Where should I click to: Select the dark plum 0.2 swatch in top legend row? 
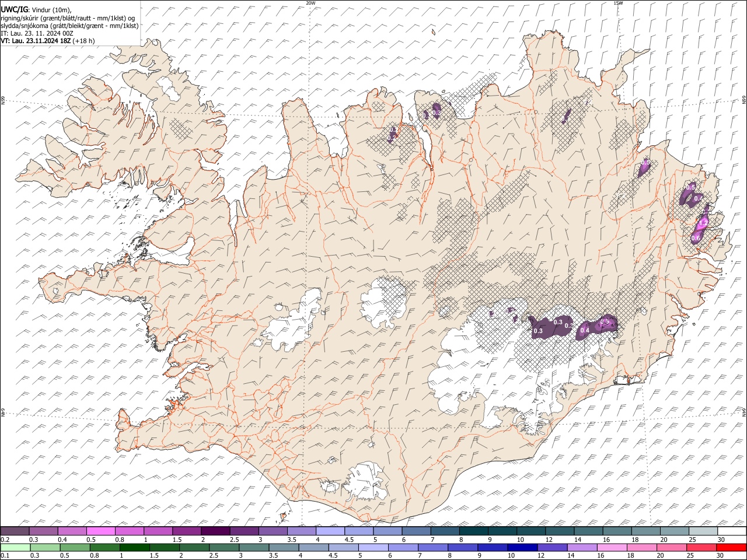point(15,531)
